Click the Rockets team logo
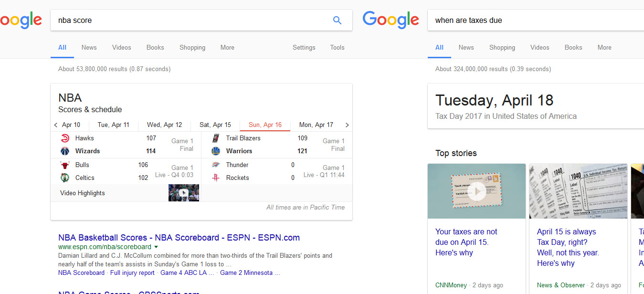Viewport: 644px width, 294px height. coord(216,178)
